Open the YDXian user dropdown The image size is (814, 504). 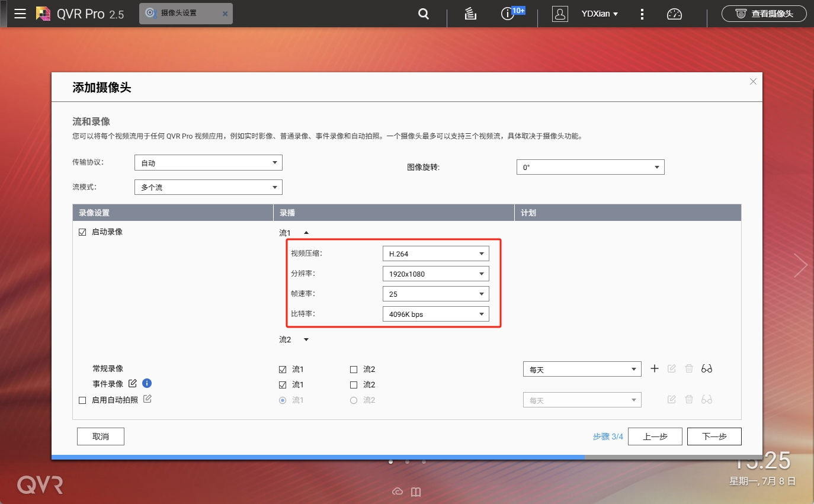click(x=600, y=14)
